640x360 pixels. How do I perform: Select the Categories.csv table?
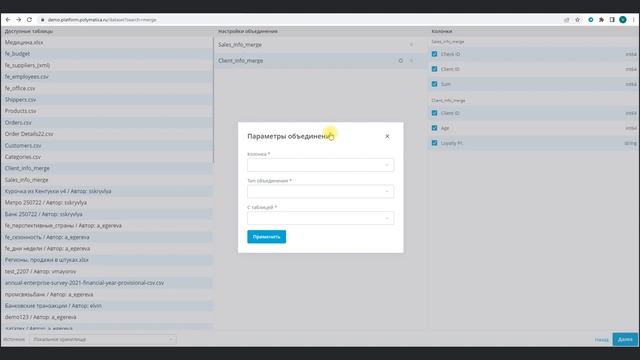pos(107,157)
